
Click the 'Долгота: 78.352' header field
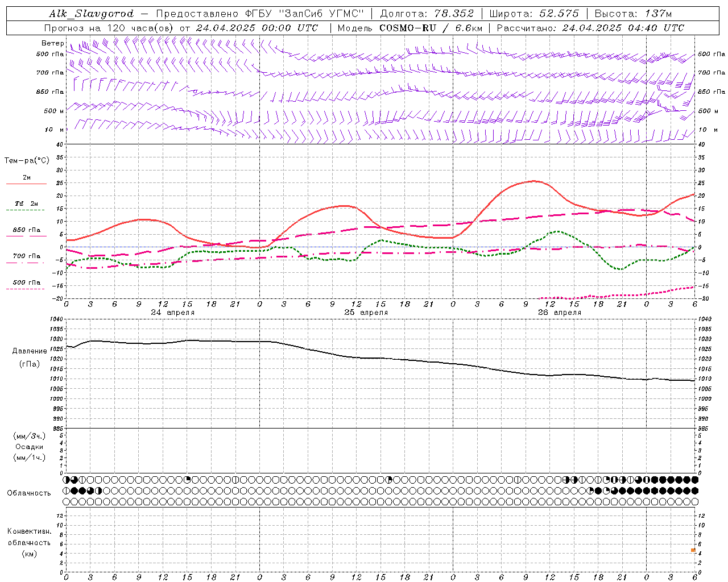pos(427,14)
